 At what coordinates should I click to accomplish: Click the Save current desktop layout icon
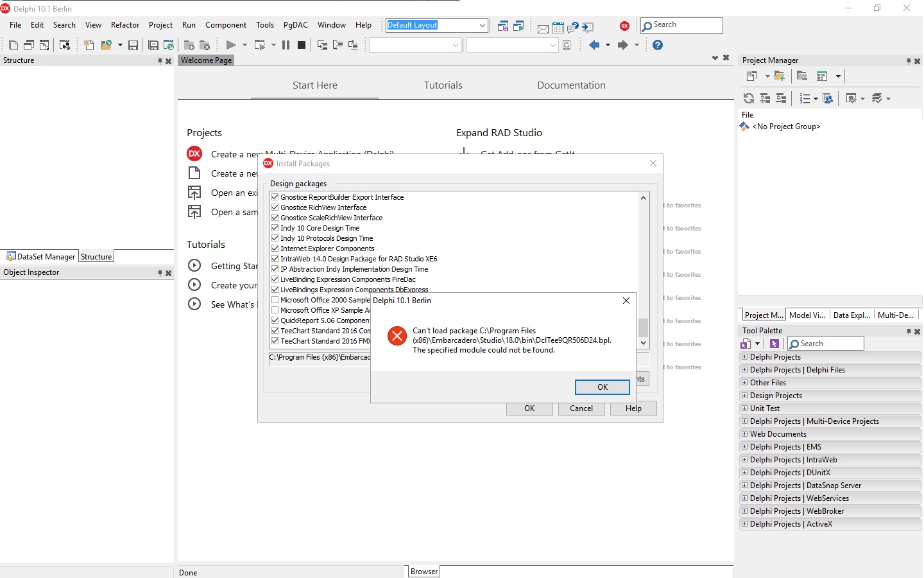[503, 26]
